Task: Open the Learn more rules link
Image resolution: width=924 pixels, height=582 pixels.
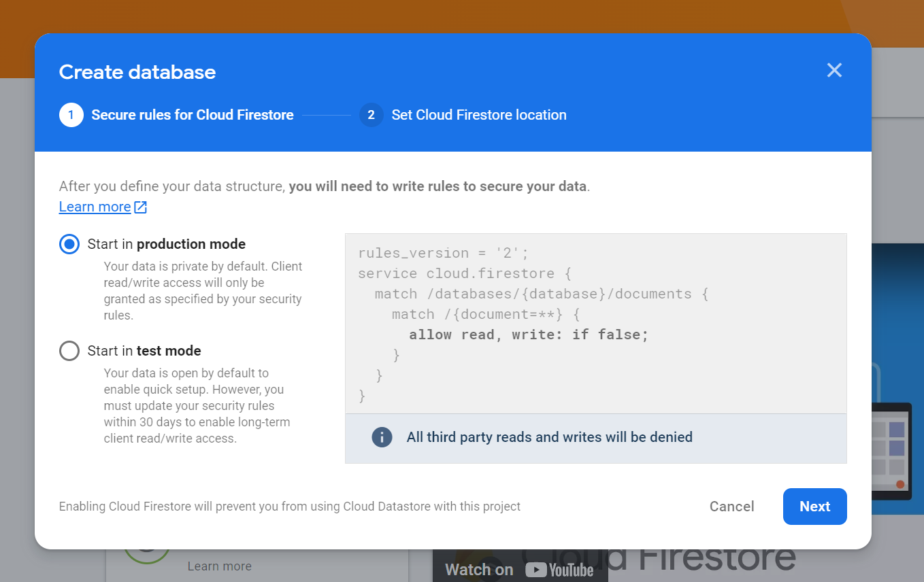Action: tap(95, 207)
